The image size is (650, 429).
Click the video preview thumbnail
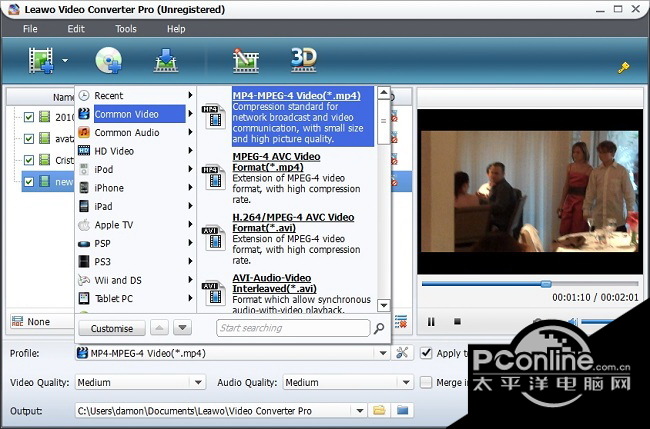pos(530,191)
